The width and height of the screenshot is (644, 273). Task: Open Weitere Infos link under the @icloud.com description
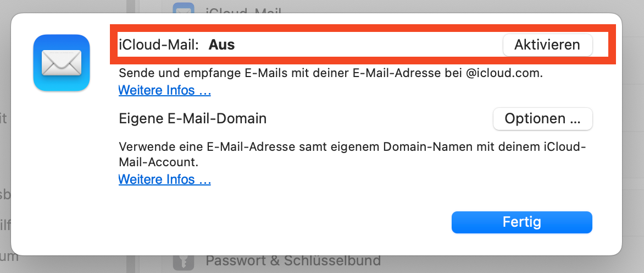coord(165,90)
